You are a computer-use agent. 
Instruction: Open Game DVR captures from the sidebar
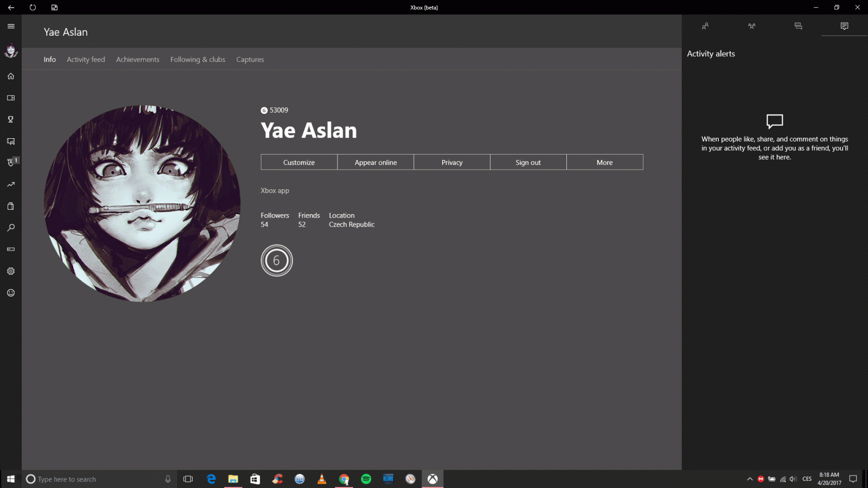coord(10,141)
